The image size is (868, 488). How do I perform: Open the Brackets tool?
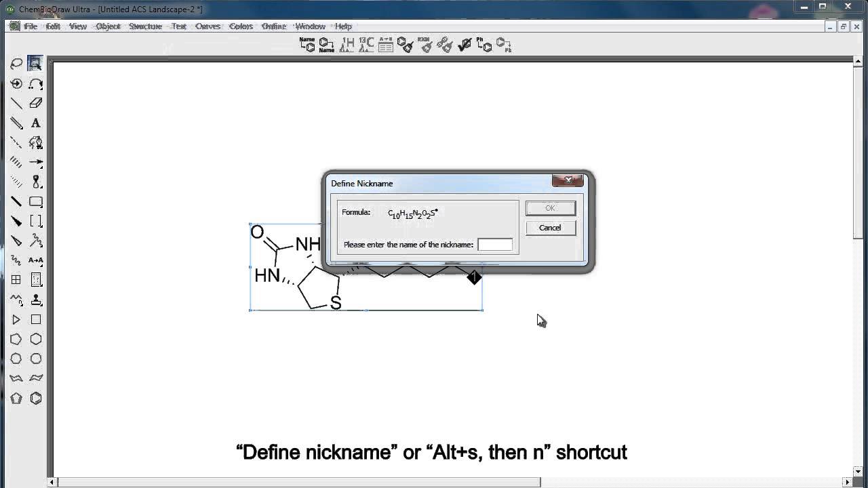point(35,221)
